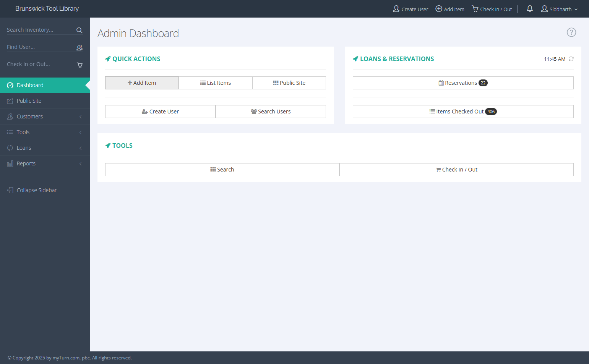The width and height of the screenshot is (589, 364).
Task: Open the notifications bell
Action: 530,9
